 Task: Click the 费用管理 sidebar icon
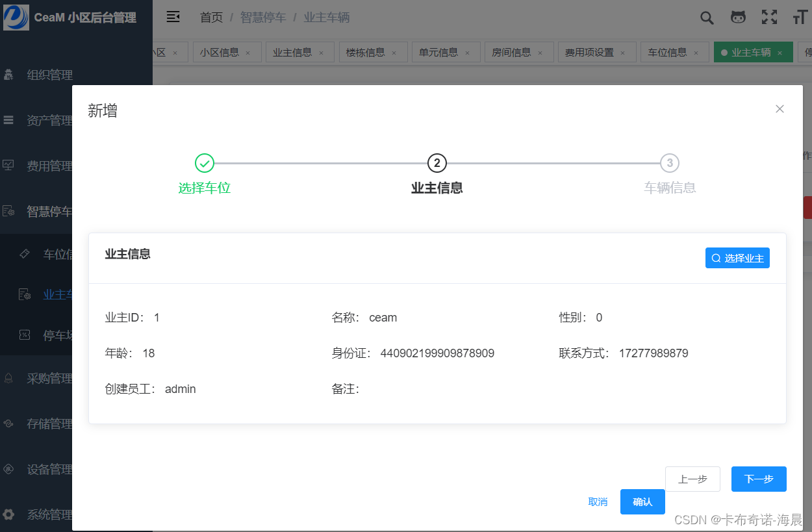click(8, 166)
